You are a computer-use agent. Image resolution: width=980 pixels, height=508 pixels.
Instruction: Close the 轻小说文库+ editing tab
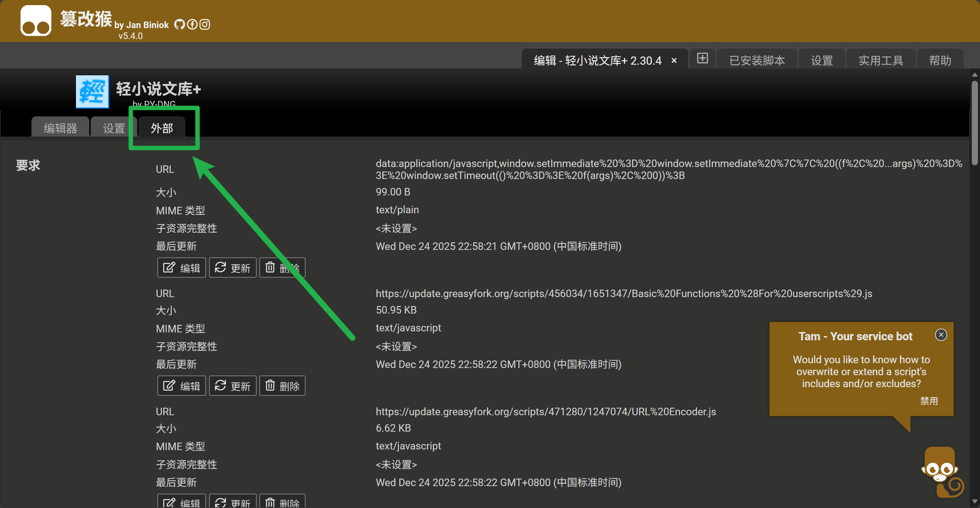pos(674,61)
